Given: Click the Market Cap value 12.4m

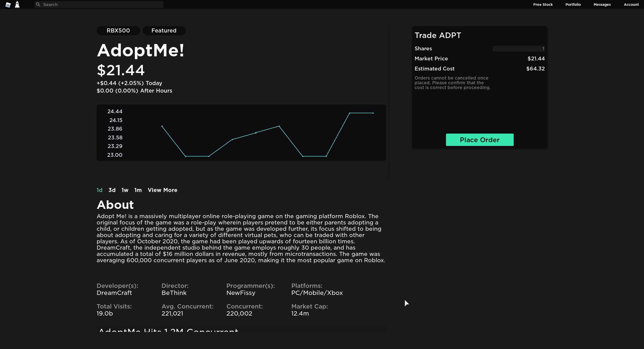Looking at the screenshot, I should tap(300, 314).
